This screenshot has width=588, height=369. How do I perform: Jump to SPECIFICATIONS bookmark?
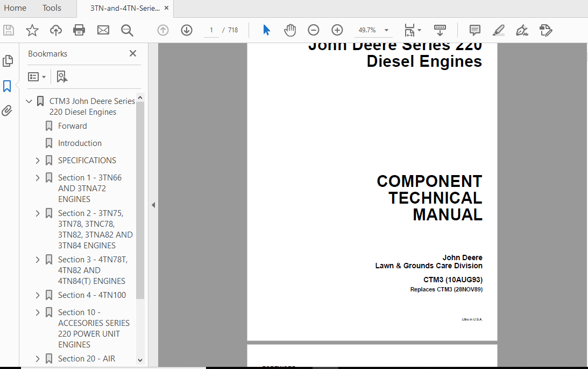point(87,161)
